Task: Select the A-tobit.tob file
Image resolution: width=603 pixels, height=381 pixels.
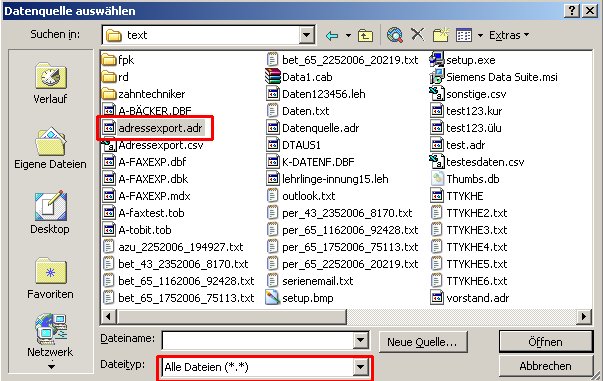Action: pyautogui.click(x=137, y=230)
